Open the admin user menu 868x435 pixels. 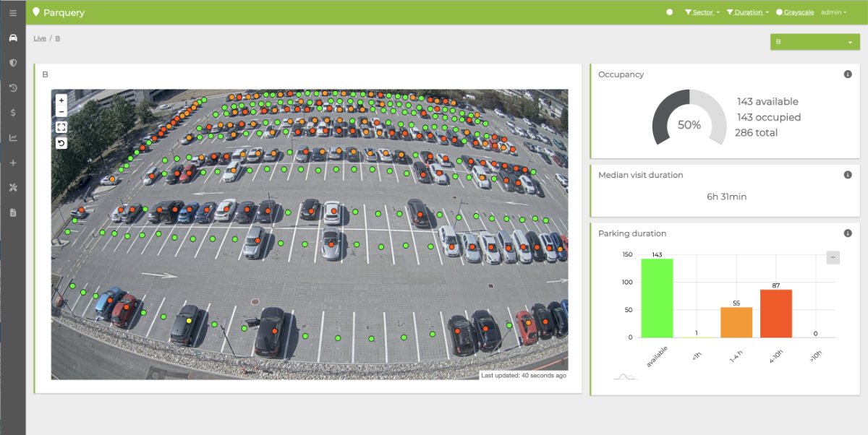click(x=833, y=12)
